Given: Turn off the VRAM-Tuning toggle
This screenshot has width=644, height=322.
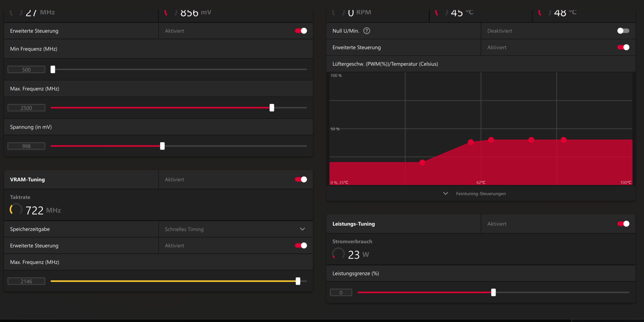Looking at the screenshot, I should [x=301, y=179].
